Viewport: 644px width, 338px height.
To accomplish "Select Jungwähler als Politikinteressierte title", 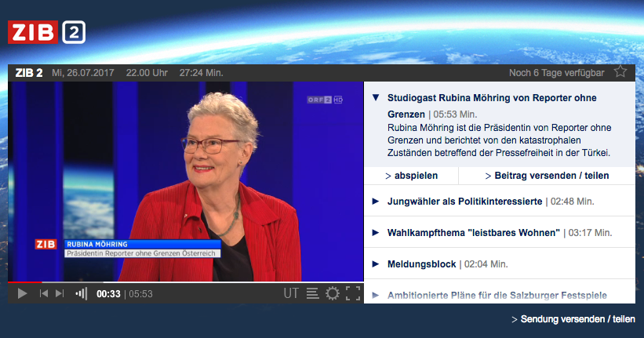I will coord(465,202).
